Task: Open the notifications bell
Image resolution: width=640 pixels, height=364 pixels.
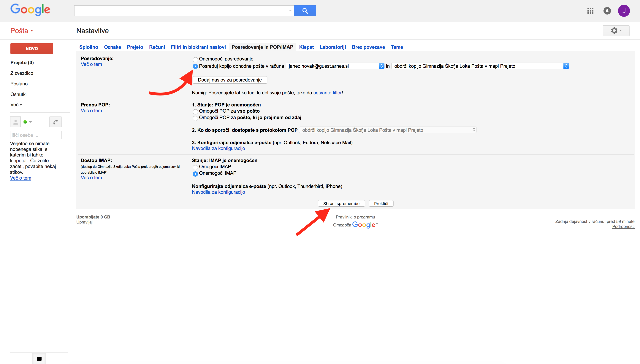Action: [607, 11]
